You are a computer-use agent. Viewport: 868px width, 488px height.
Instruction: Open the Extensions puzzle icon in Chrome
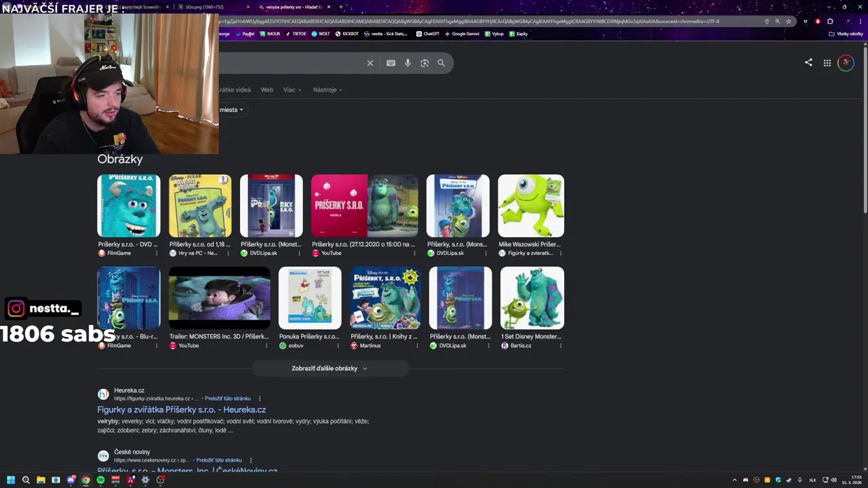click(x=830, y=21)
